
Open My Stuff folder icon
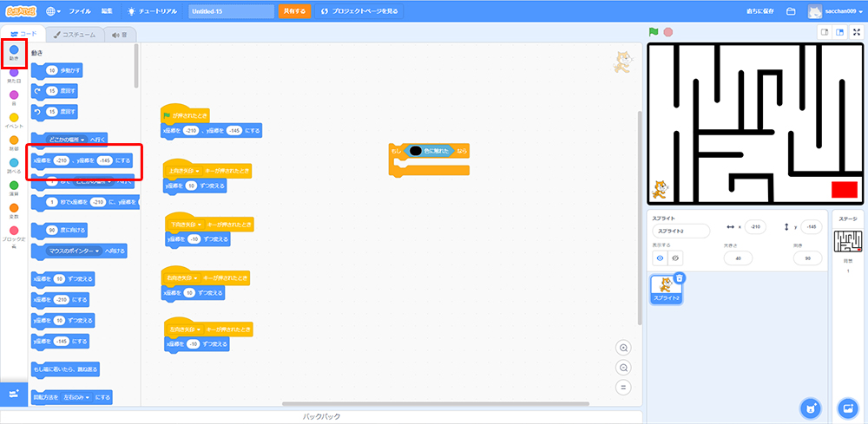(791, 11)
